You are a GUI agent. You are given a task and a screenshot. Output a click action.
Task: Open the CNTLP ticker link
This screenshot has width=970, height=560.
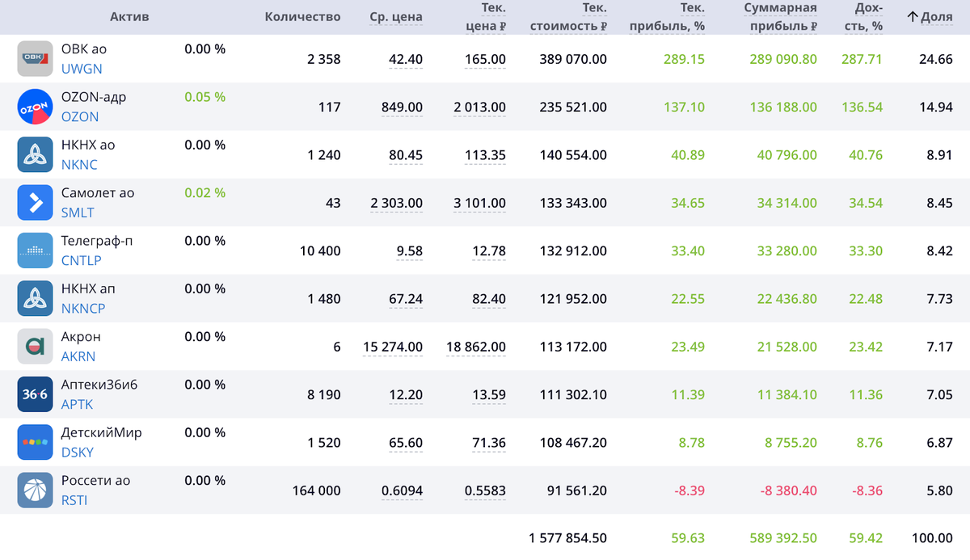click(82, 260)
